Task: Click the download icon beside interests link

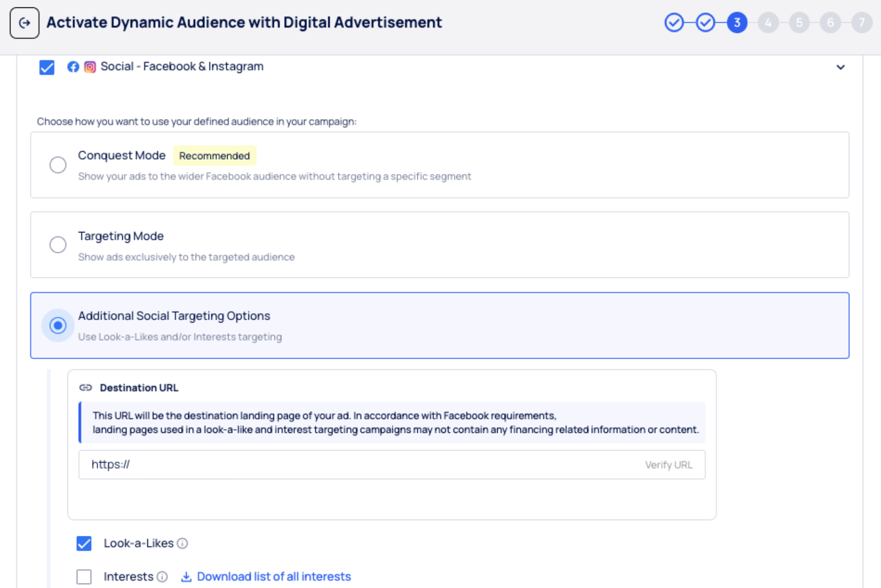Action: [186, 577]
